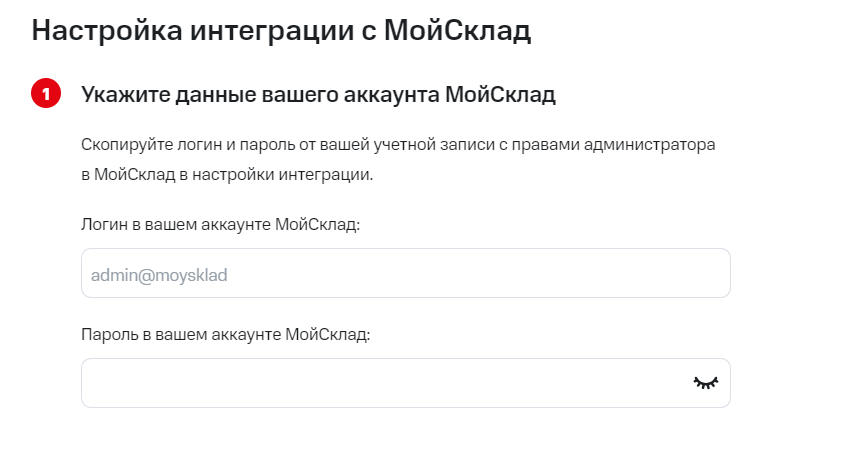Click the word "Логин" above the first field
This screenshot has height=462, width=856.
pos(101,224)
